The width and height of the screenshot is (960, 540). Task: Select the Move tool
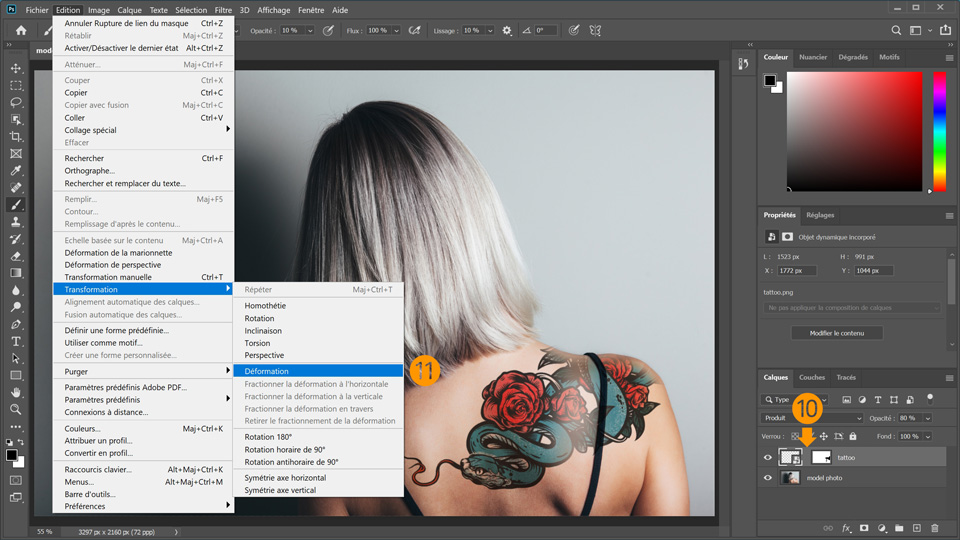click(16, 68)
